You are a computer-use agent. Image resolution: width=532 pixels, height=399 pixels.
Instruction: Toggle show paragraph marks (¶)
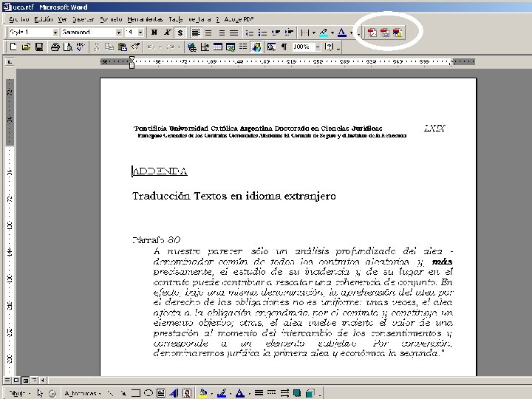coord(282,47)
